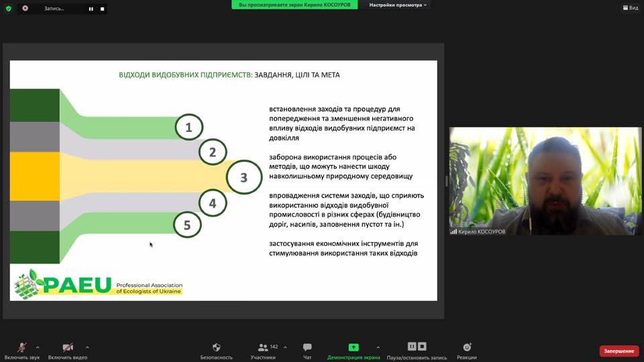Click the green encryption shield icon
Screen dimensions: 644x362
click(9, 9)
